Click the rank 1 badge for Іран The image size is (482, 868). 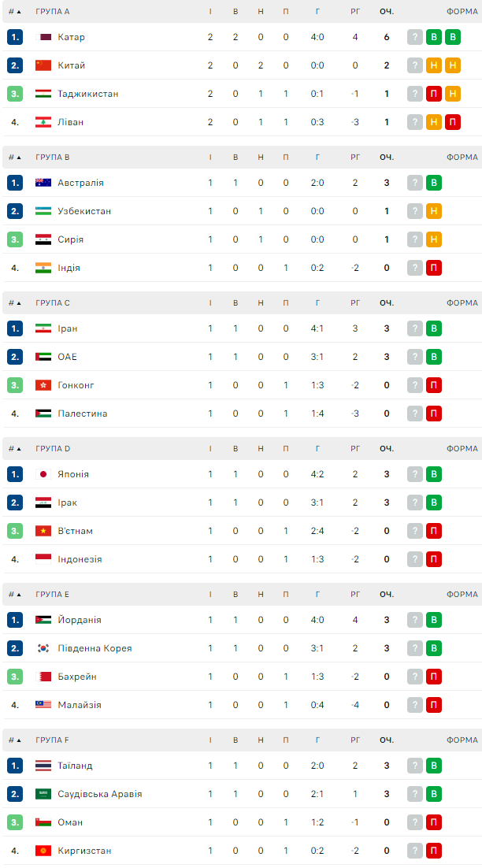tap(15, 328)
